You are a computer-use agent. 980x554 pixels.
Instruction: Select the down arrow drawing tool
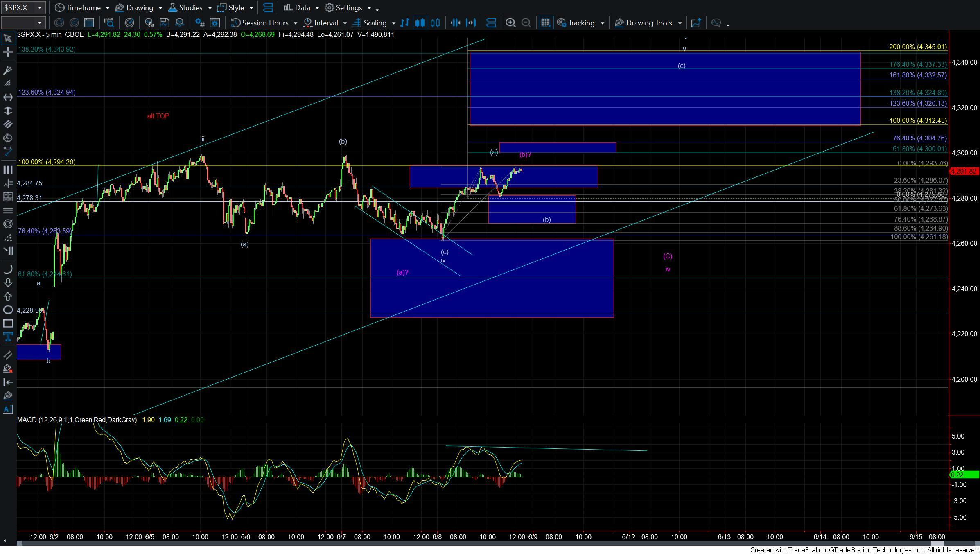coord(7,283)
